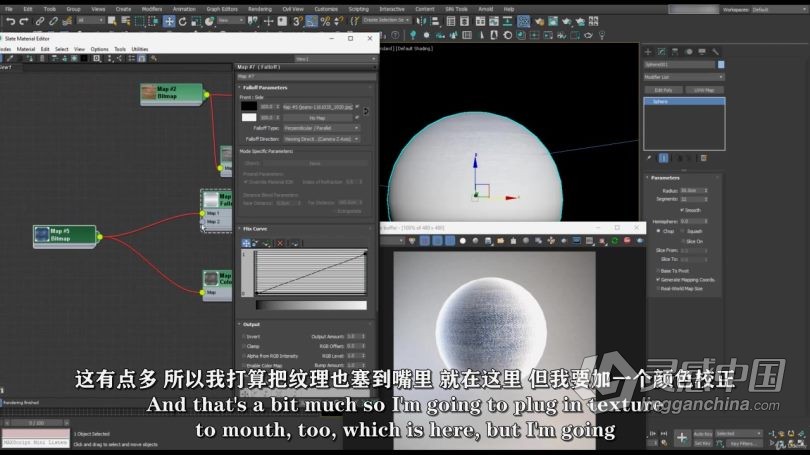
Task: Click the Redo arrow icon
Action: point(24,21)
